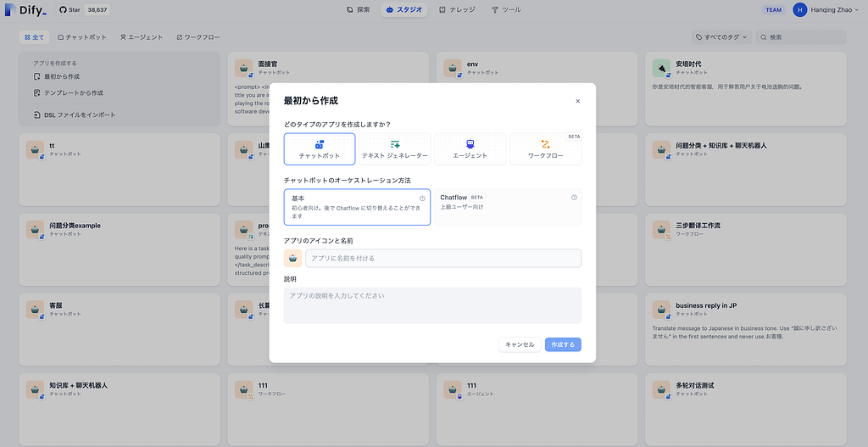Choose the ワークフロー app type
The image size is (868, 447).
pos(546,149)
